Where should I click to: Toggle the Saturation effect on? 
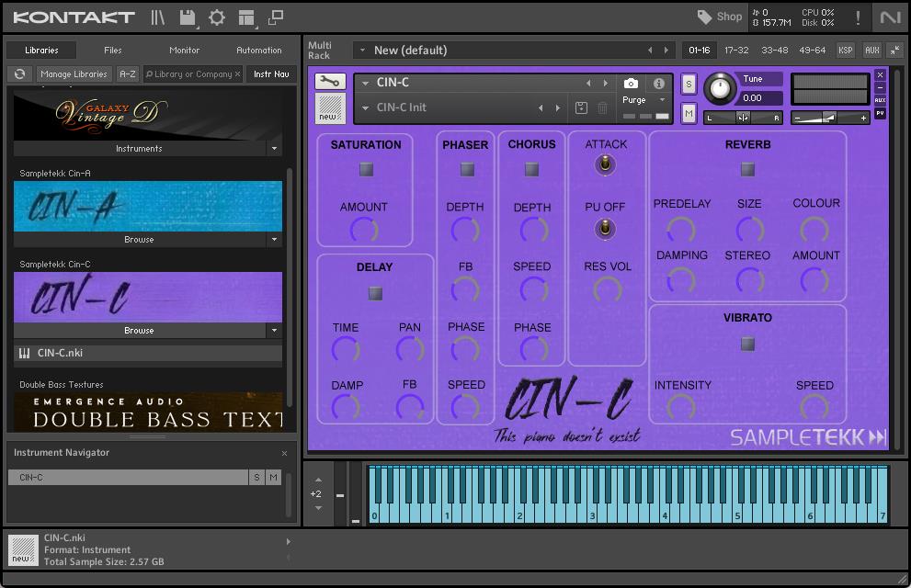coord(366,169)
